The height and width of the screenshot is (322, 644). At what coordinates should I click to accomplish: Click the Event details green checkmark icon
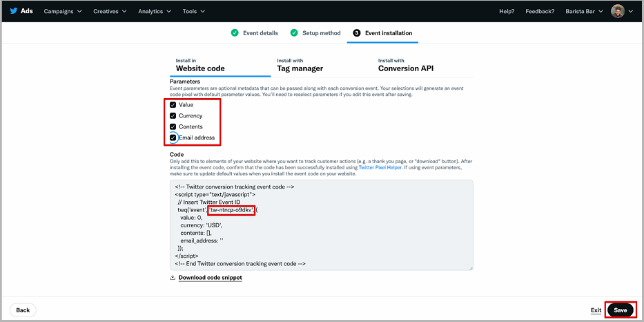235,33
